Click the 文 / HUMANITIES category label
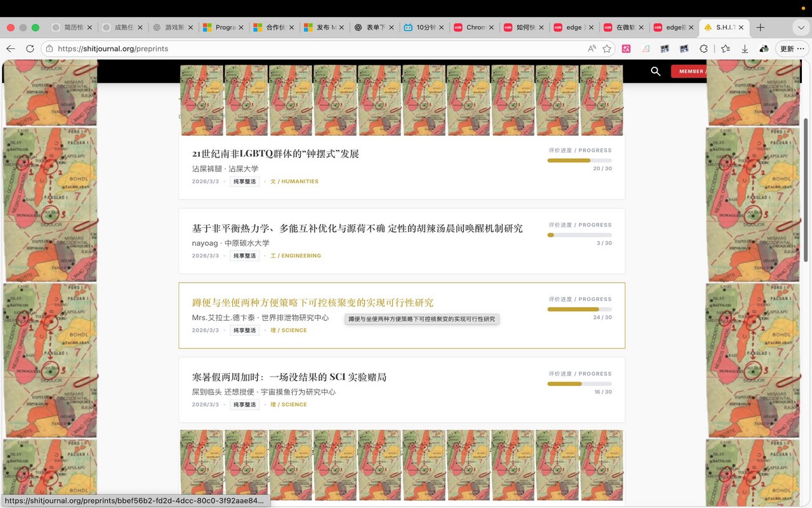 point(294,182)
